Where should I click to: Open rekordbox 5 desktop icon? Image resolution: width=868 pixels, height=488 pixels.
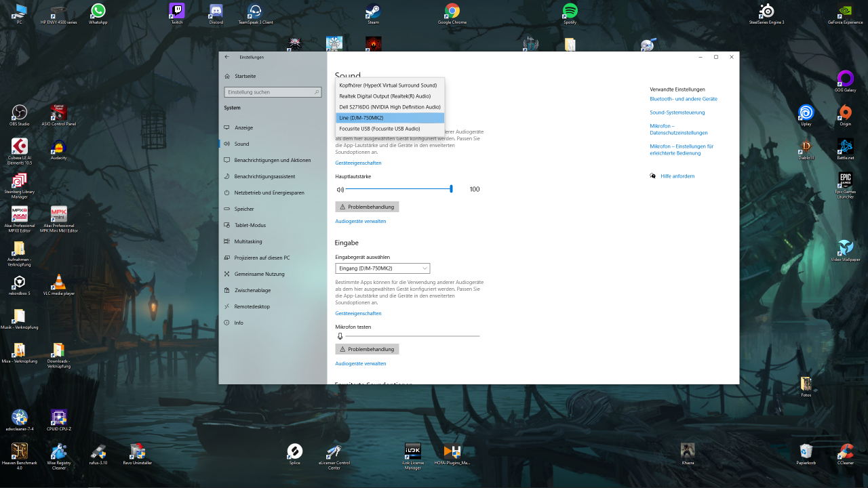19,285
